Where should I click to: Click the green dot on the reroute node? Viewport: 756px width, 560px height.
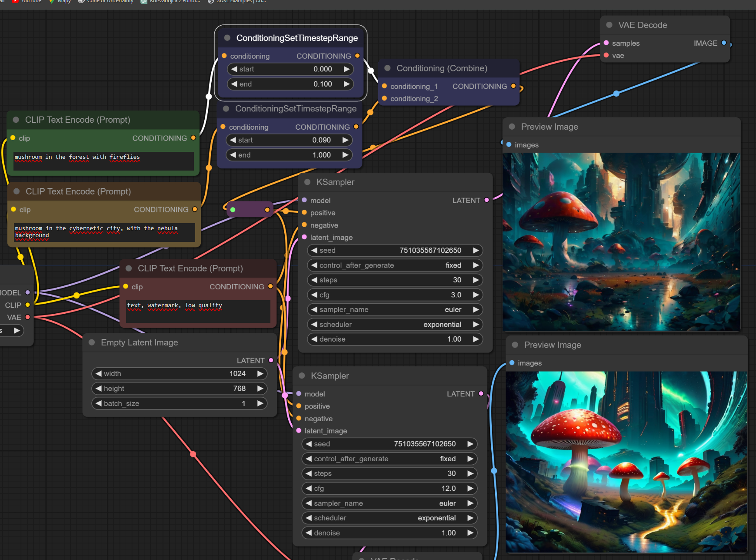point(233,210)
